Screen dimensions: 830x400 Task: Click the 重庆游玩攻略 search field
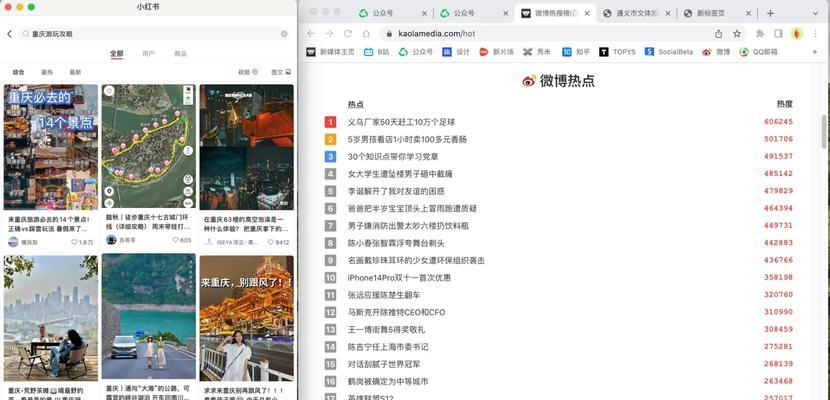154,34
